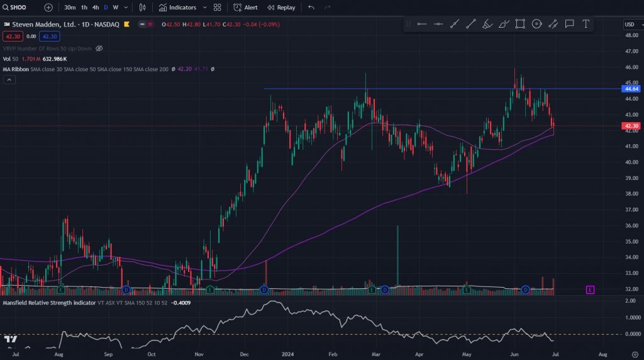Open the USD currency dropdown

tap(631, 25)
